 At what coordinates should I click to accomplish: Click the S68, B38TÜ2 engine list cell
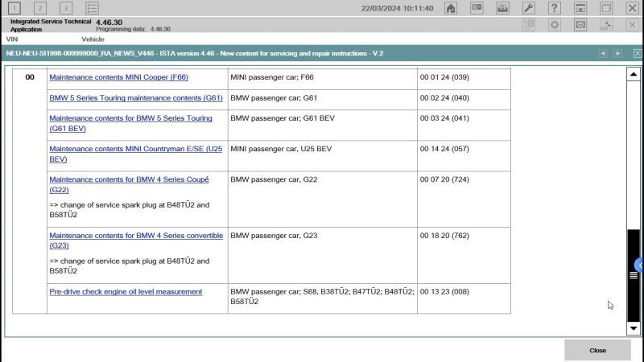pyautogui.click(x=323, y=298)
